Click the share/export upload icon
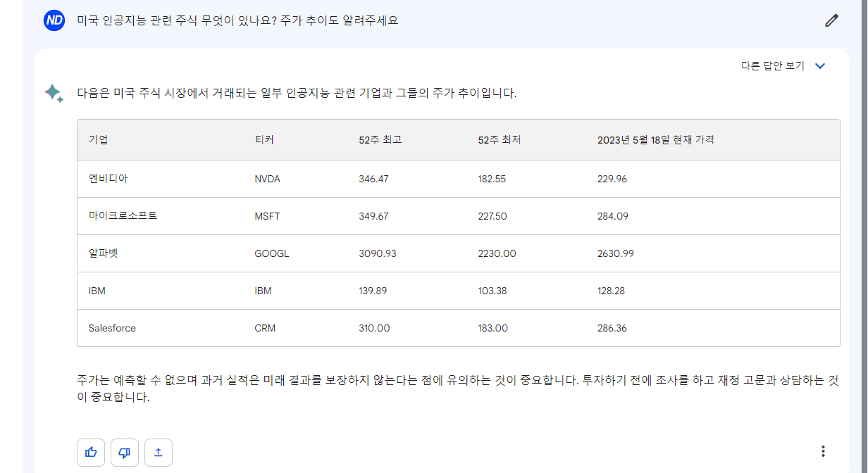The image size is (868, 473). 159,453
